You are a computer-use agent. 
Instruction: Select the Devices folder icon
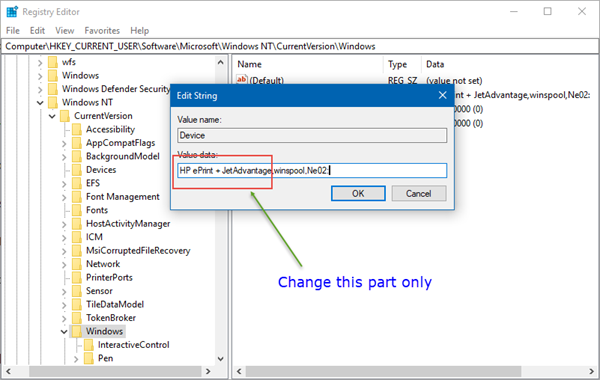click(77, 170)
